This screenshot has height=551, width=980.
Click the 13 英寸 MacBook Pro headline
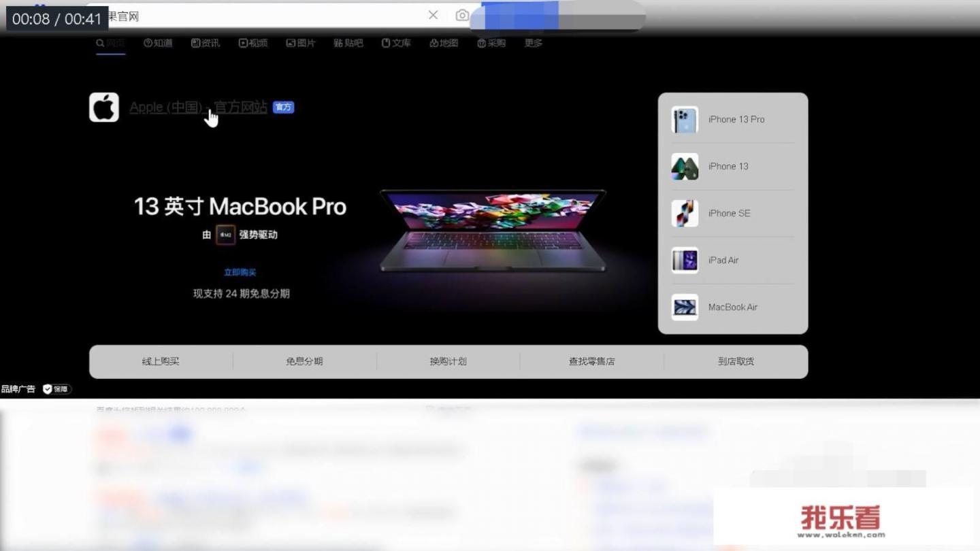tap(240, 206)
